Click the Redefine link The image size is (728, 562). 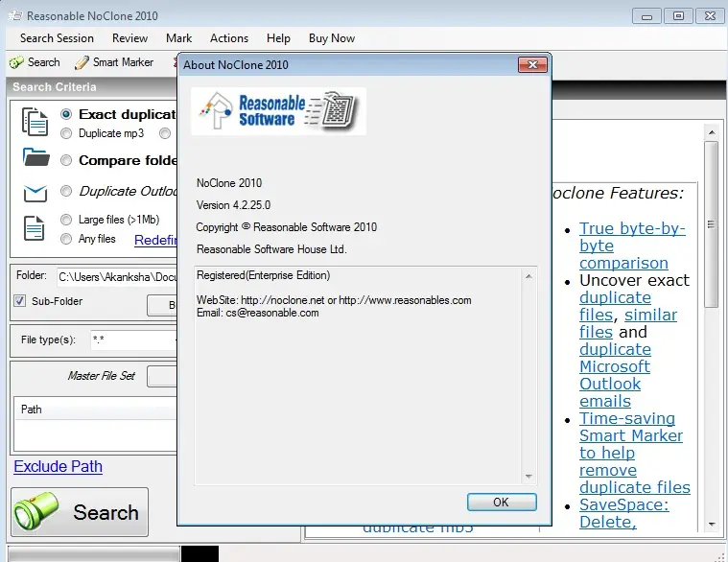(x=155, y=240)
